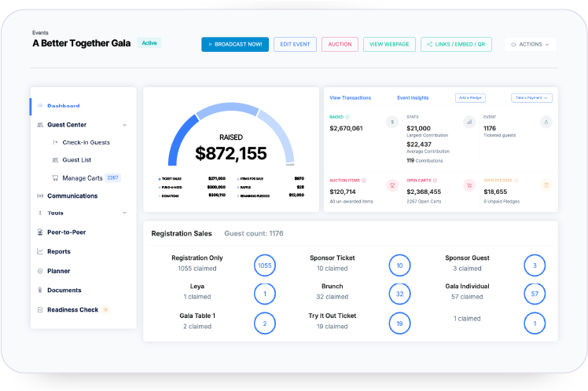Click the Active status badge
Viewport: 588px width, 391px height.
[x=149, y=42]
